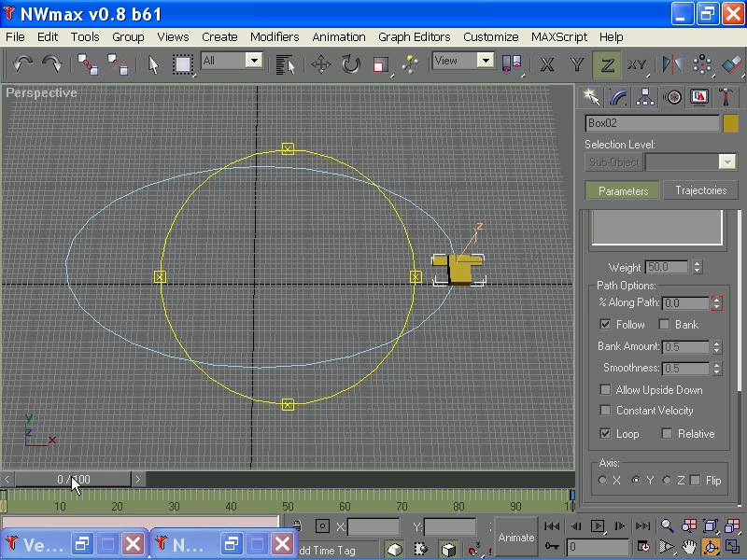Enable the Constant Velocity checkbox
Screen dimensions: 747x560
[605, 411]
